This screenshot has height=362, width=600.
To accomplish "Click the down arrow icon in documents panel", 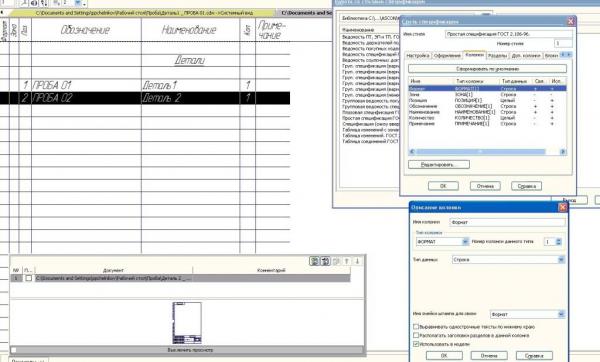I will click(x=357, y=261).
